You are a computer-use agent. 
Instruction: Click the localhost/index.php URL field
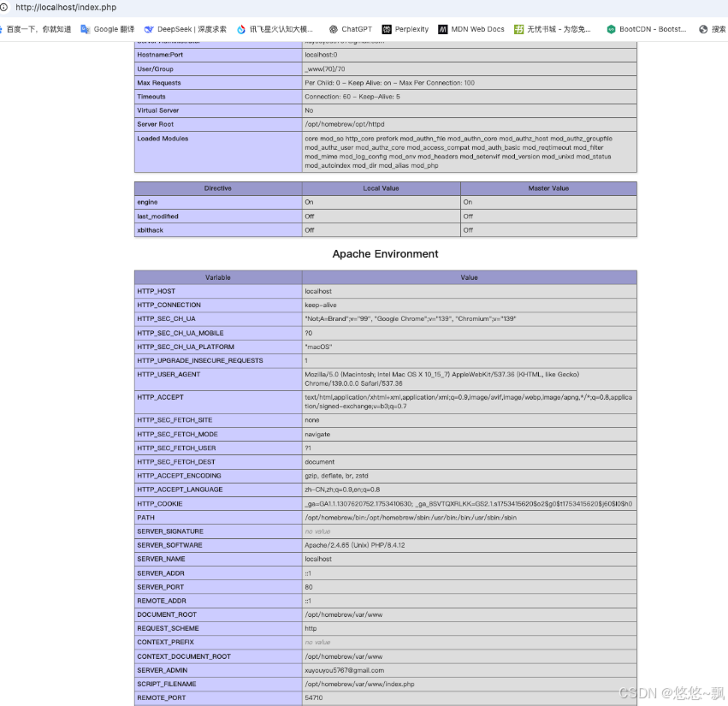[x=66, y=8]
